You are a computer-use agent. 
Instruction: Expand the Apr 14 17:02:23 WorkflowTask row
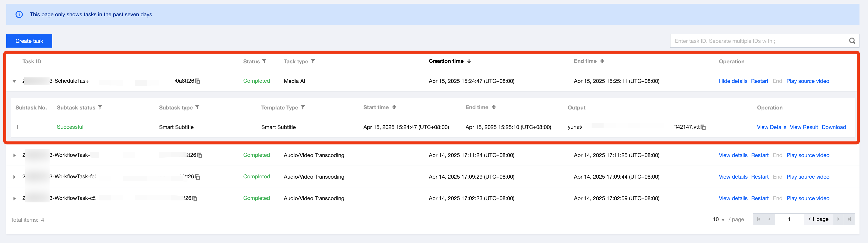(x=15, y=198)
